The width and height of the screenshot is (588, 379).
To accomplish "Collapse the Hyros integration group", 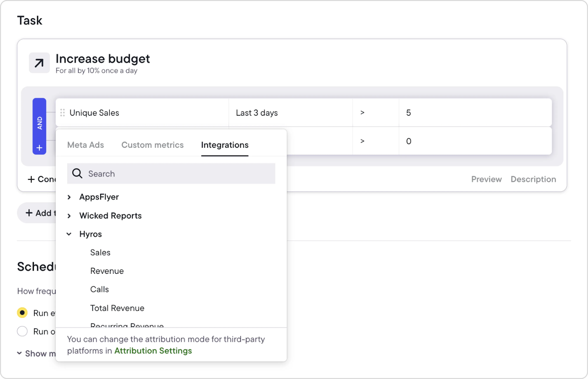I will click(x=69, y=234).
